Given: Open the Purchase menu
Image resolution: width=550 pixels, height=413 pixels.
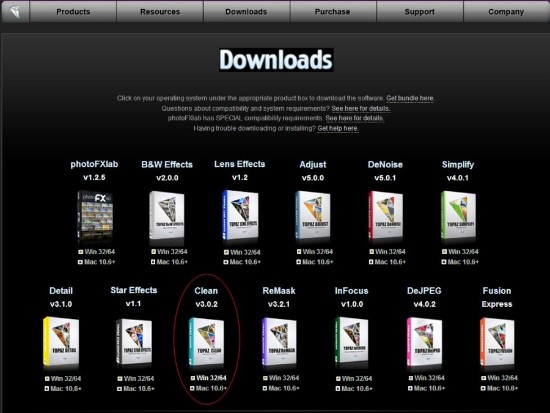Looking at the screenshot, I should coord(333,12).
